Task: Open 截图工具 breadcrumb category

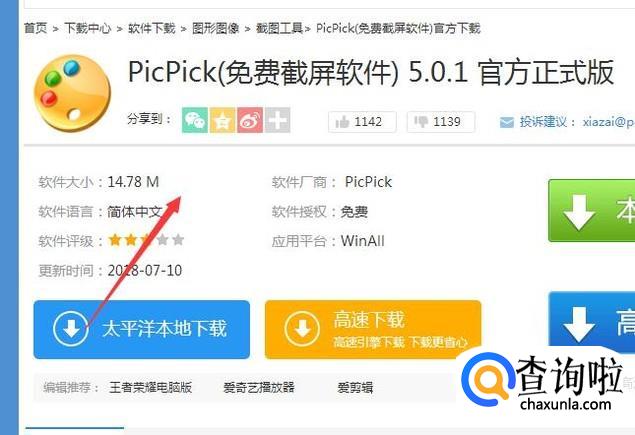Action: (x=279, y=28)
